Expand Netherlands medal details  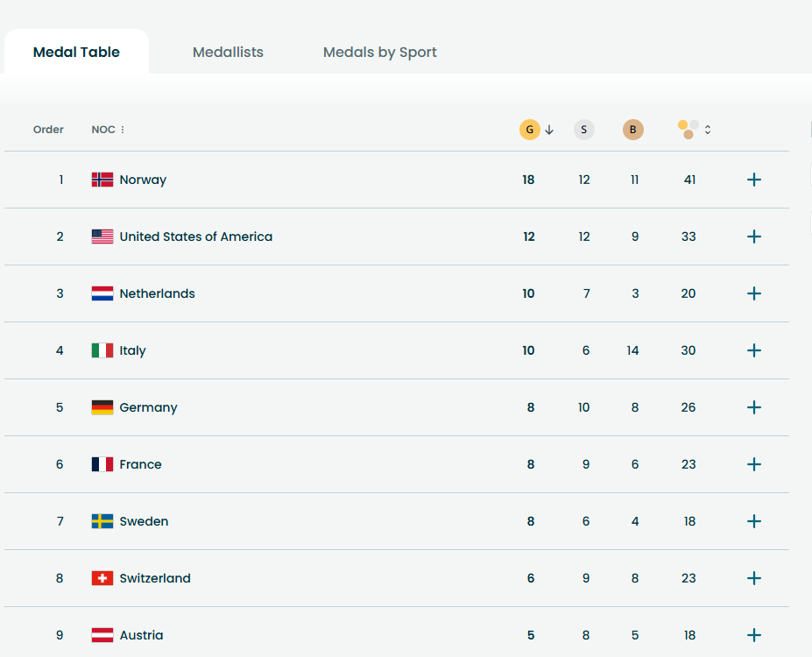click(x=753, y=293)
